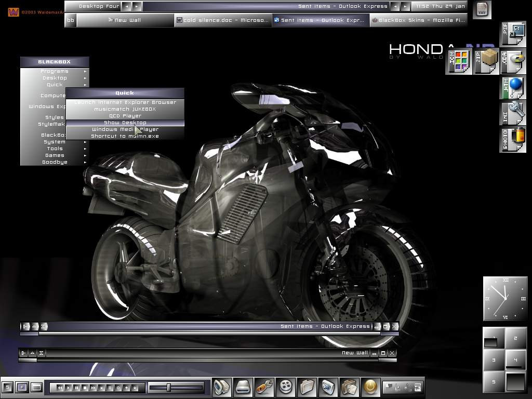Image resolution: width=532 pixels, height=399 pixels.
Task: Launch the monitor-with-arrow dock icon
Action: pyautogui.click(x=328, y=387)
